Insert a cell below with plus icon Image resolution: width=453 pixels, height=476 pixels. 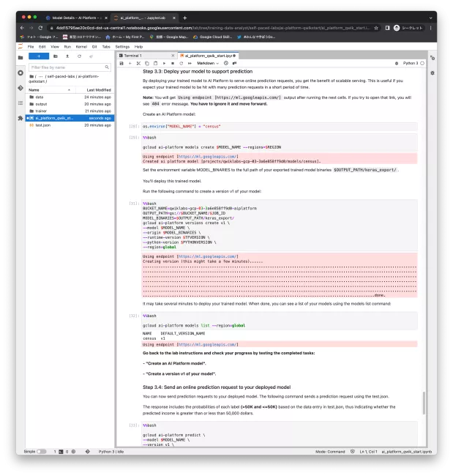click(130, 63)
